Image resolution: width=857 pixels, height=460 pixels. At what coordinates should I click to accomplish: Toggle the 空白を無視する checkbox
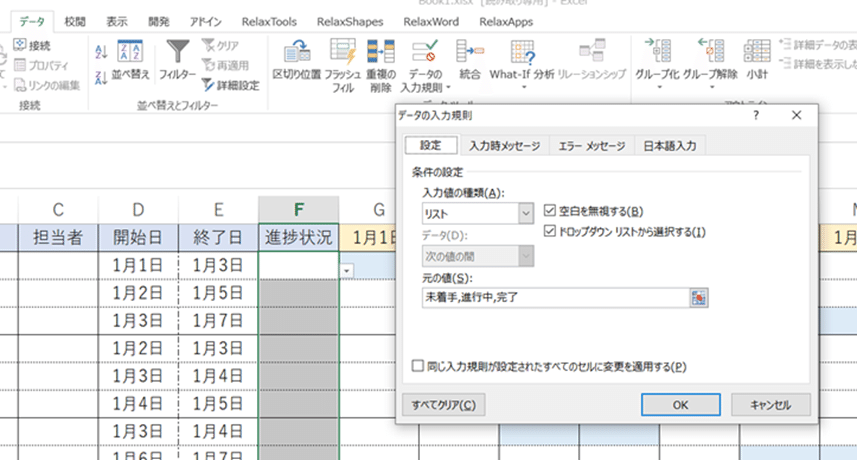[550, 210]
